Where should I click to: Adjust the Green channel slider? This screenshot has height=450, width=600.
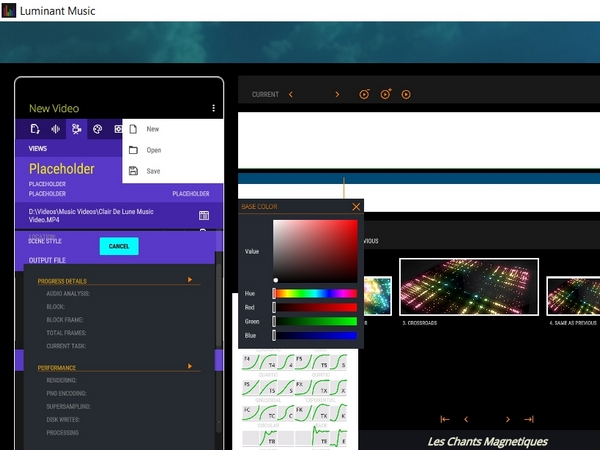315,321
